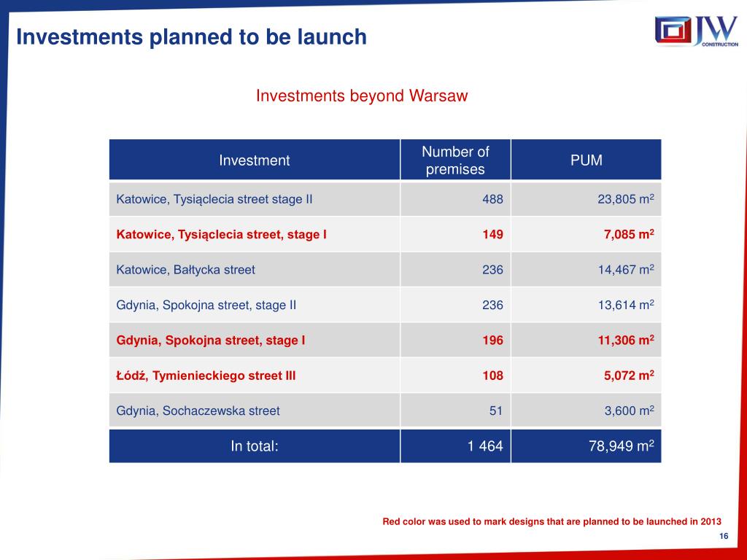
Task: Click the red PUM value 11,306 m²
Action: [626, 340]
